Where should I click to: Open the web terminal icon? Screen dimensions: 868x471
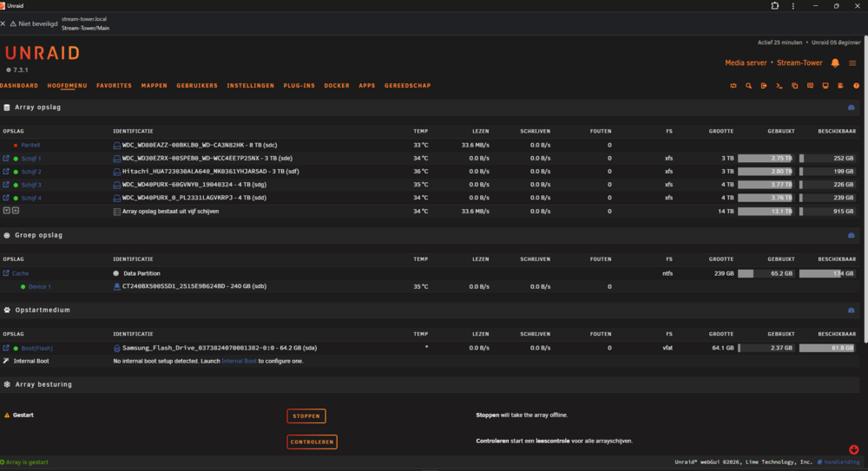click(779, 86)
